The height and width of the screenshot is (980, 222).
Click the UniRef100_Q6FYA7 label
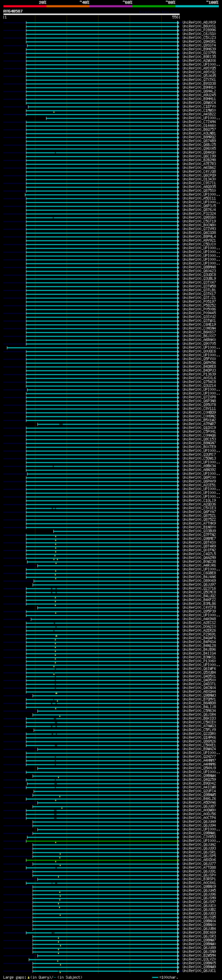coord(199,512)
